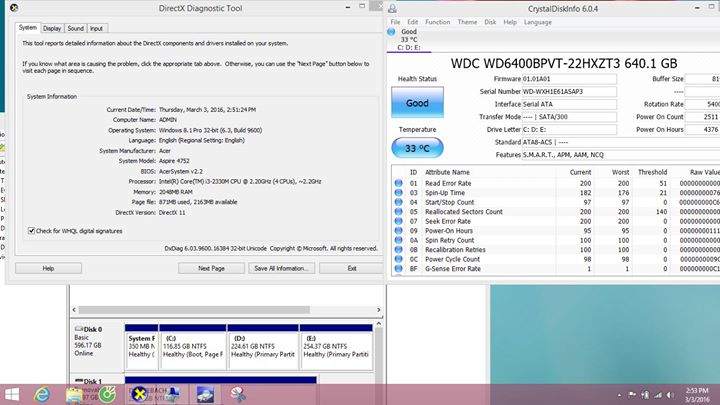This screenshot has height=405, width=720.
Task: Open the Disk menu in CrystalDiskInfo
Action: point(490,22)
